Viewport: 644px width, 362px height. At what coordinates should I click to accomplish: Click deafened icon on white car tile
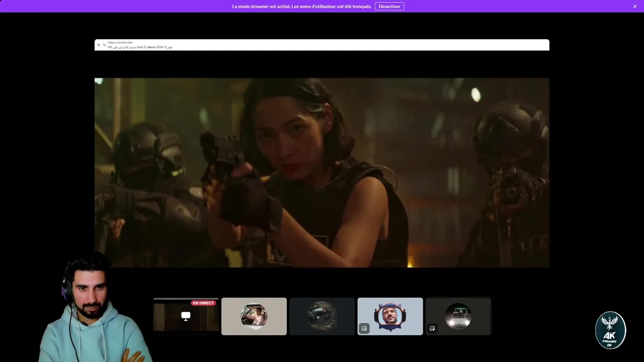coord(432,328)
